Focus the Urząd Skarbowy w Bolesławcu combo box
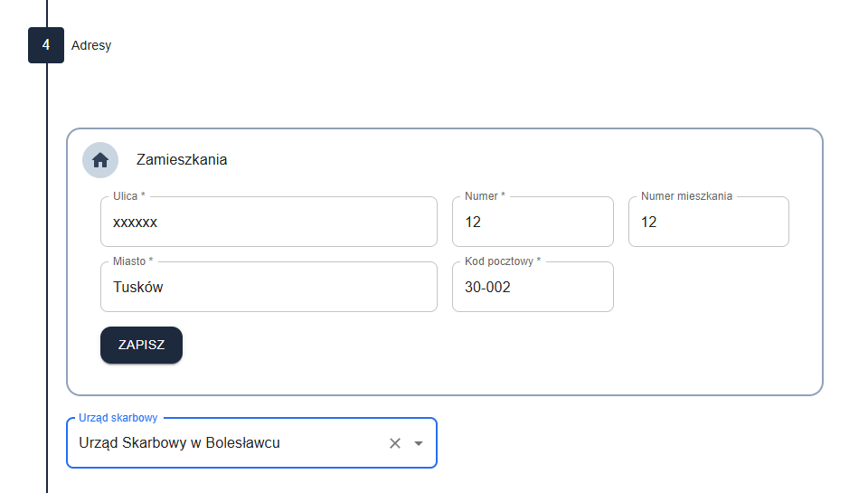Screen dimensions: 868x493 [226, 443]
